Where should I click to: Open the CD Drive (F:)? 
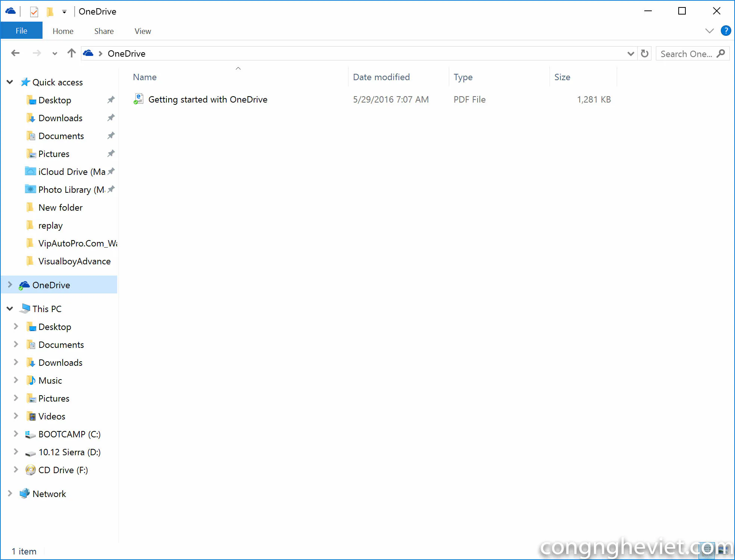coord(63,470)
